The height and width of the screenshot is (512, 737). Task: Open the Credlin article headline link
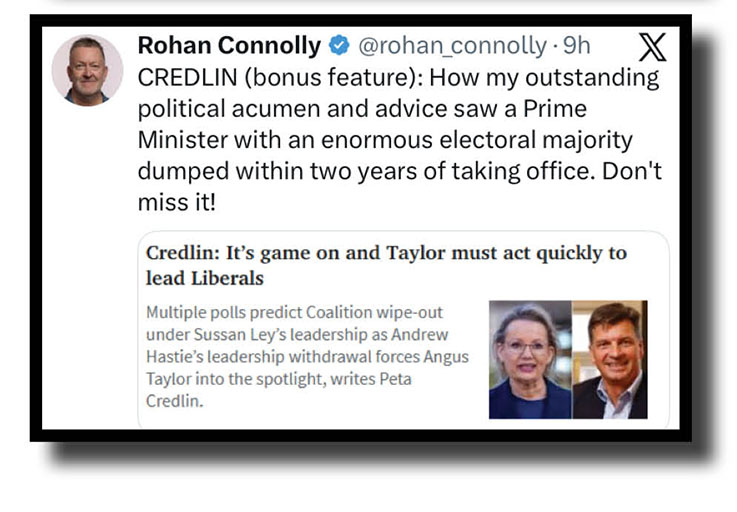[x=386, y=264]
